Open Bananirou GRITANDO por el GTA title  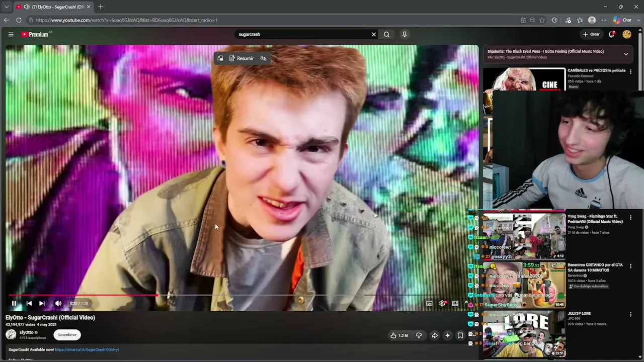pyautogui.click(x=595, y=267)
